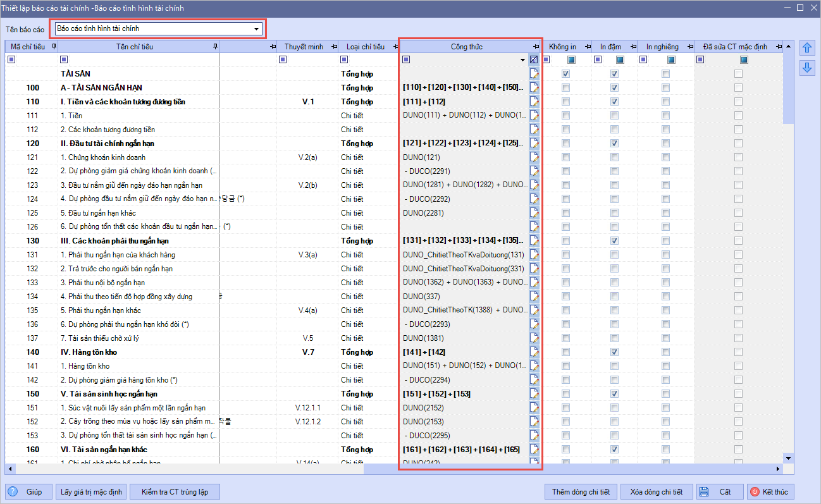Click Lấy giá trị mặc định button
Image resolution: width=821 pixels, height=504 pixels.
(x=92, y=491)
